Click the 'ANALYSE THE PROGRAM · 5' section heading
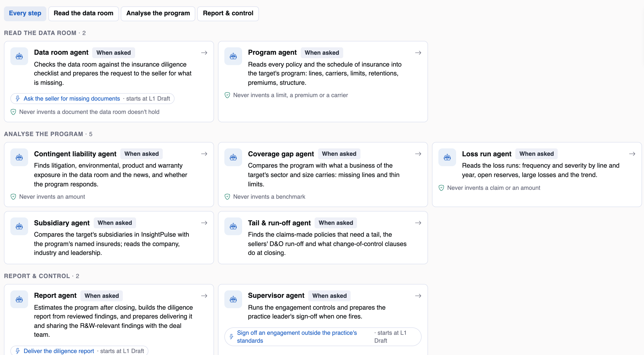 48,134
